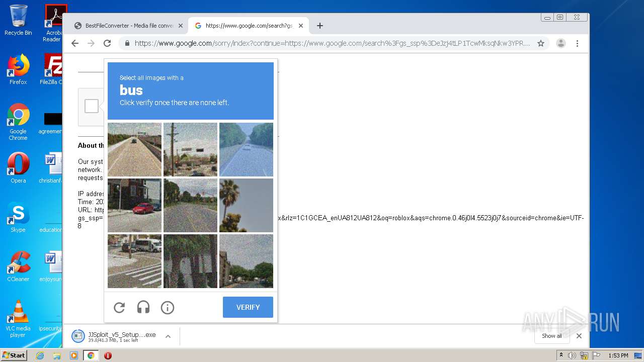Go forward in Chrome browser
The image size is (644, 362).
click(91, 43)
